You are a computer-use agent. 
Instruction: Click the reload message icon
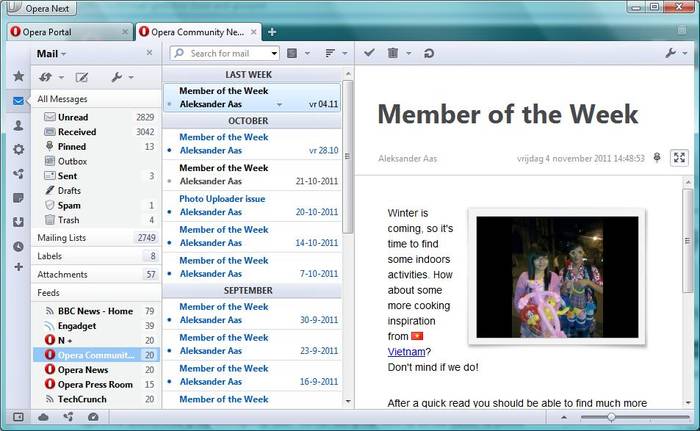tap(429, 53)
